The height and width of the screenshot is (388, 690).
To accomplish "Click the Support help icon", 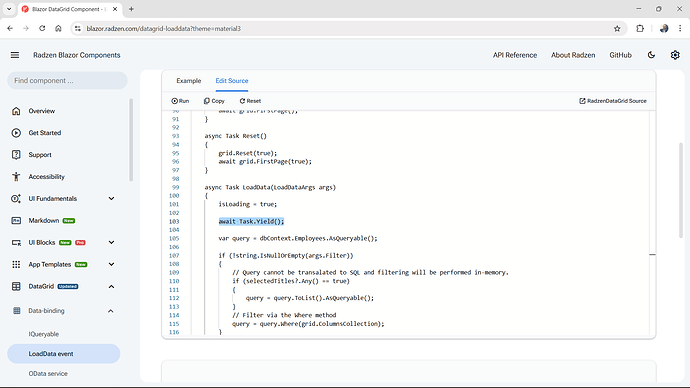I will (16, 155).
